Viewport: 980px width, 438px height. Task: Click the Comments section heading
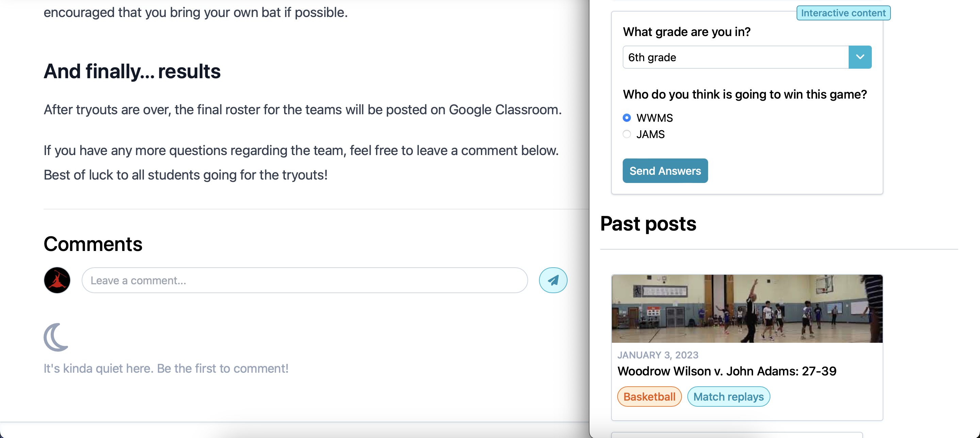(93, 244)
